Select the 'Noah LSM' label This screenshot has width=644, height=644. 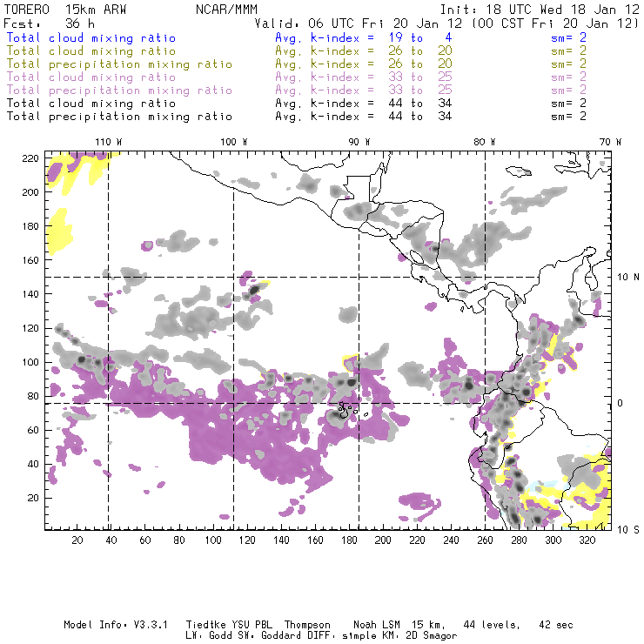(x=377, y=625)
